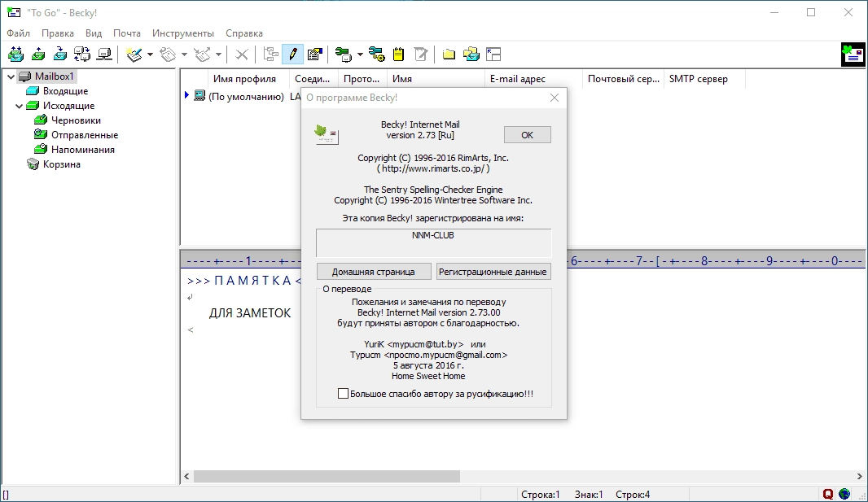The width and height of the screenshot is (868, 502).
Task: Click the Соеди... column header
Action: [312, 78]
